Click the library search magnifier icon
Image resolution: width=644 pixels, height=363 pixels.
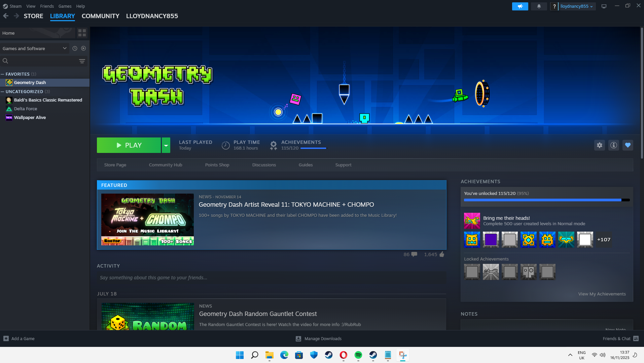click(x=5, y=61)
